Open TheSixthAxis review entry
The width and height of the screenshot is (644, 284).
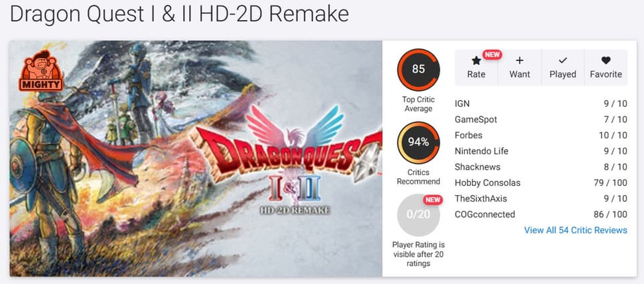(x=541, y=198)
